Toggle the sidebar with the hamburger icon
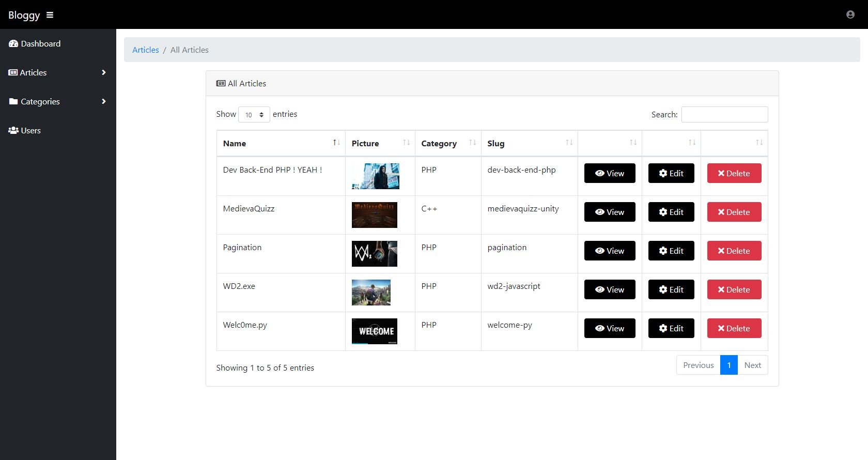This screenshot has width=868, height=460. (50, 15)
